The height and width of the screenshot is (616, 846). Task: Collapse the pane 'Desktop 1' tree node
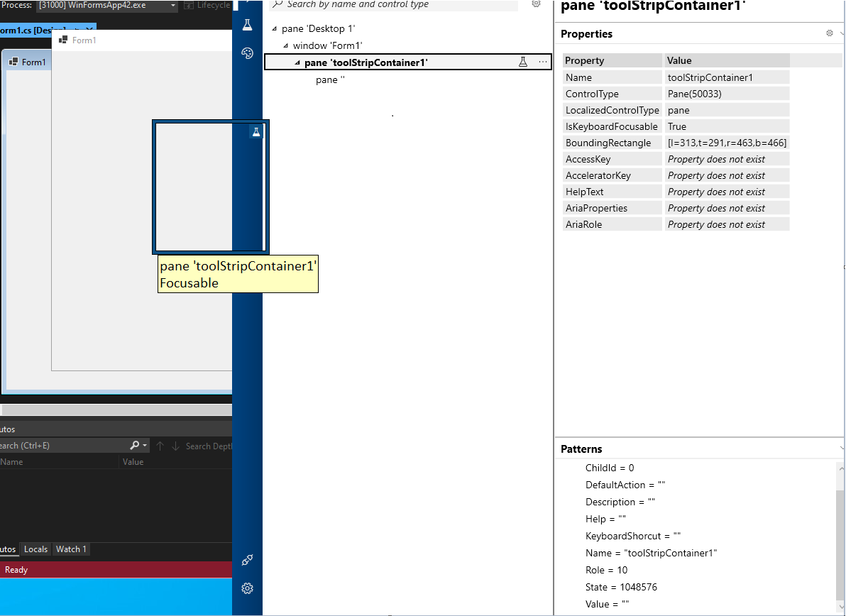click(275, 28)
